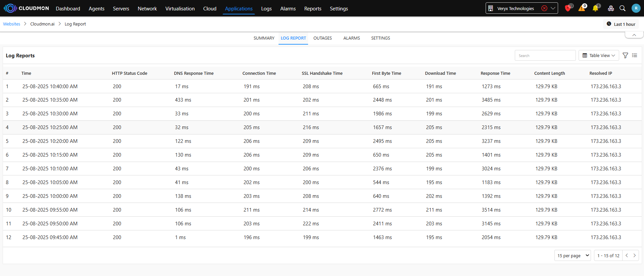Click the stacked cubes icon in header
Viewport: 644px width, 276px height.
611,8
